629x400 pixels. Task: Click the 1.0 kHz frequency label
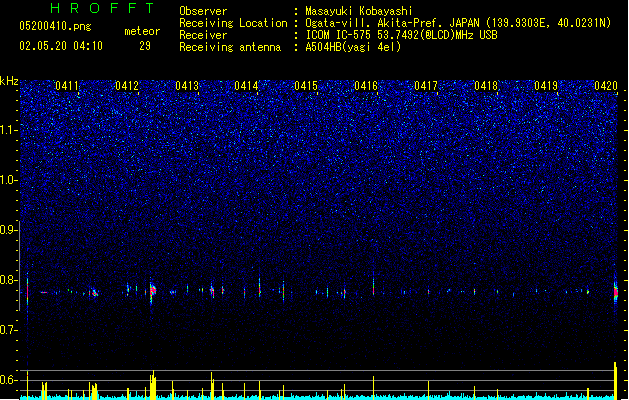(8, 180)
